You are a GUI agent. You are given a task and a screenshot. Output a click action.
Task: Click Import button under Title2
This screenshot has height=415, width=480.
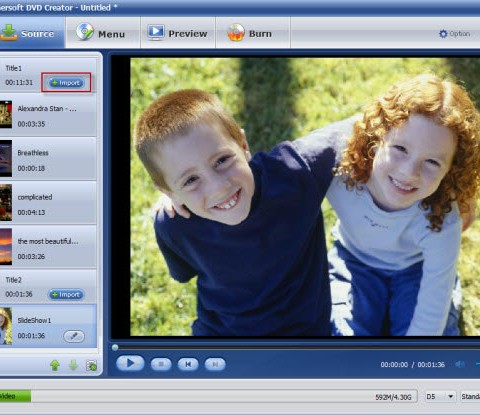click(66, 294)
